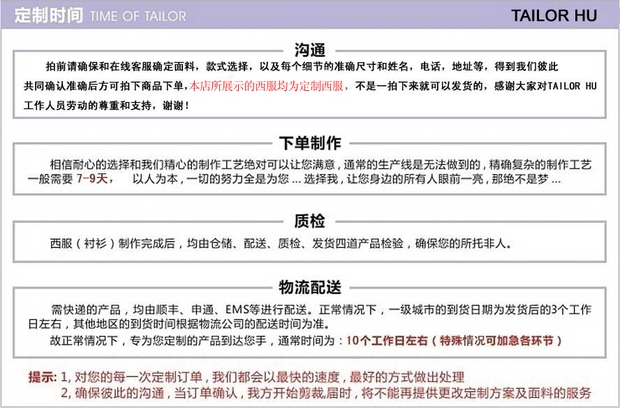620x408 pixels.
Task: Click the phrase 以人为本，一切的努力全是为您
Action: [211, 179]
